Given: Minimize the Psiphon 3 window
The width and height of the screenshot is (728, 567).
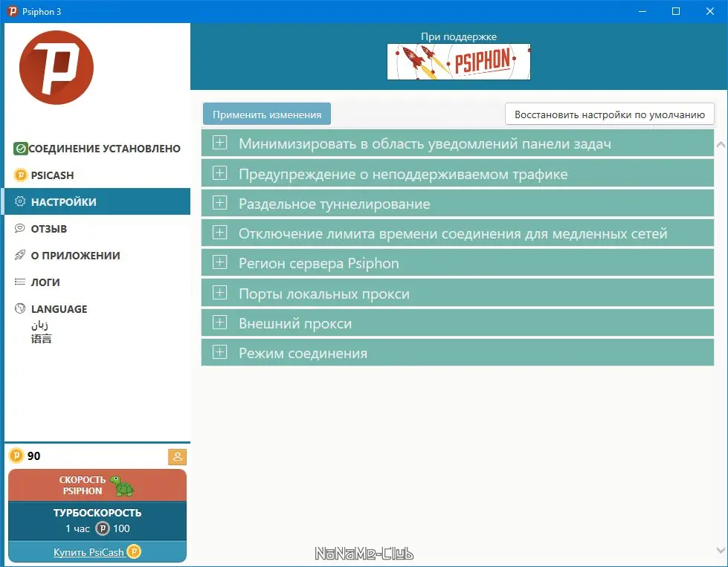Looking at the screenshot, I should click(642, 11).
